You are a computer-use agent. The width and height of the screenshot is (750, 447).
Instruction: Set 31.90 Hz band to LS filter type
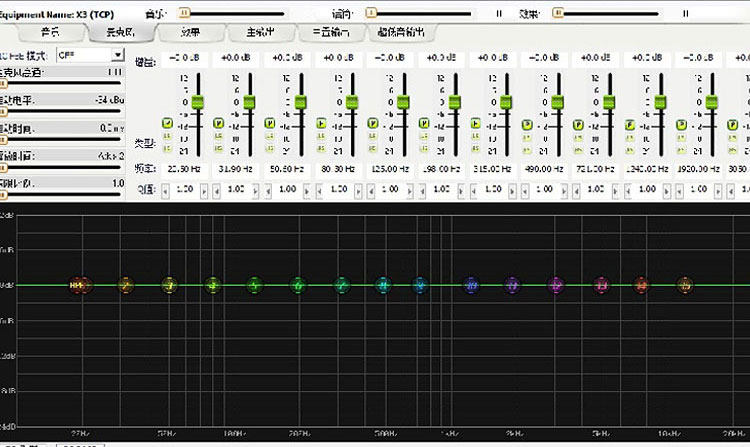(x=220, y=136)
